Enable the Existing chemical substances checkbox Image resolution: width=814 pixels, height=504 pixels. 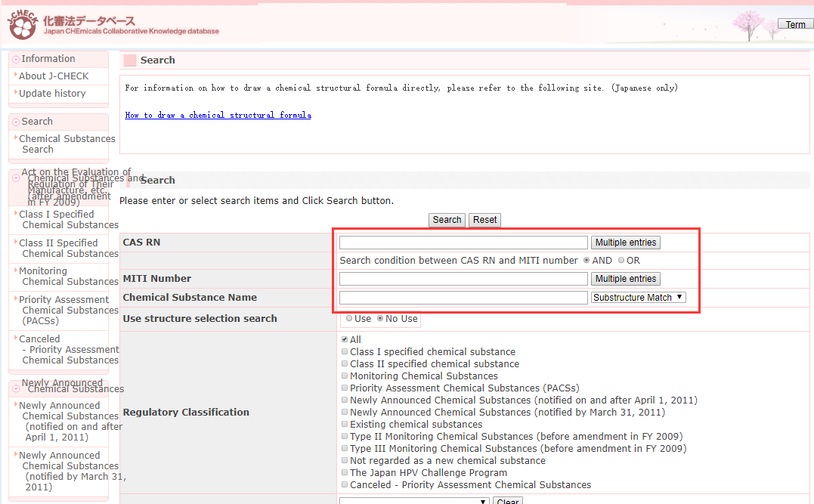pyautogui.click(x=345, y=425)
